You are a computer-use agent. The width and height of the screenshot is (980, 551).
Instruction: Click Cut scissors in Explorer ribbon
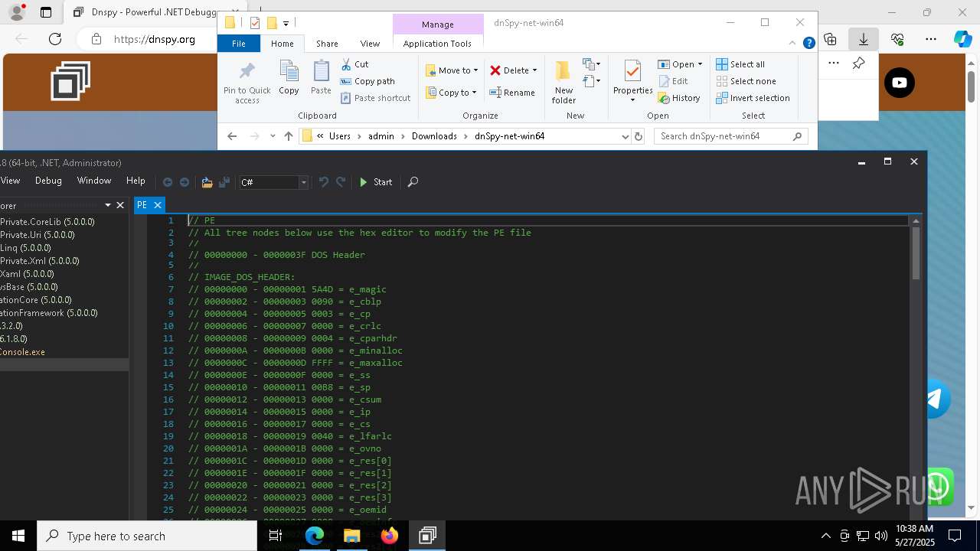point(354,64)
